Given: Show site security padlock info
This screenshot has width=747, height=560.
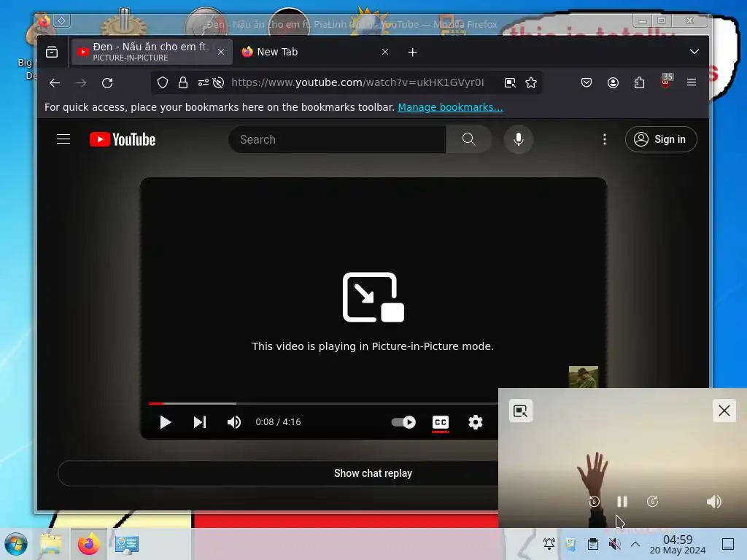Looking at the screenshot, I should click(183, 83).
